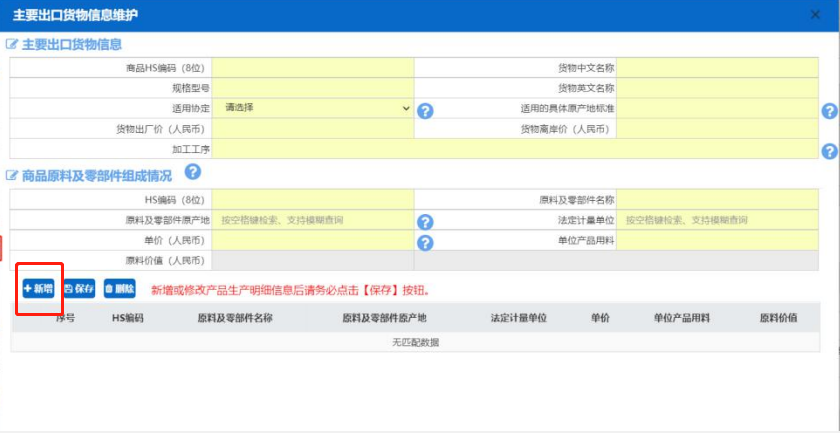This screenshot has width=840, height=433.
Task: Select the 货物英文名称 input field
Action: click(717, 88)
